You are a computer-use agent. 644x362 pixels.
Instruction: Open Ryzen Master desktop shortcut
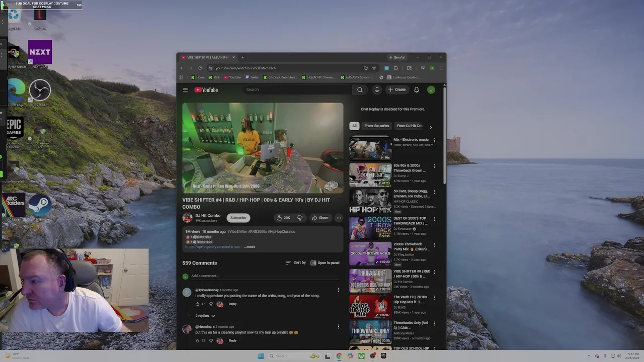coord(15,56)
